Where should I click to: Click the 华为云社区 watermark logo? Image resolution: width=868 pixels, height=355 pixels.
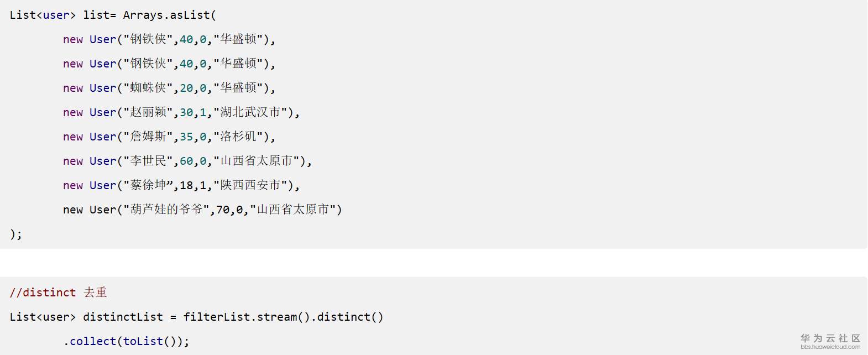click(x=830, y=338)
